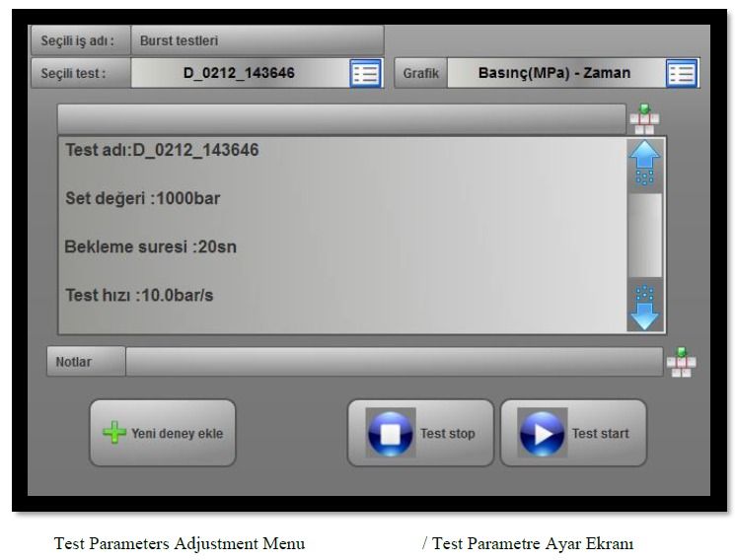The width and height of the screenshot is (735, 560).
Task: Click the Grafik label
Action: pyautogui.click(x=421, y=73)
